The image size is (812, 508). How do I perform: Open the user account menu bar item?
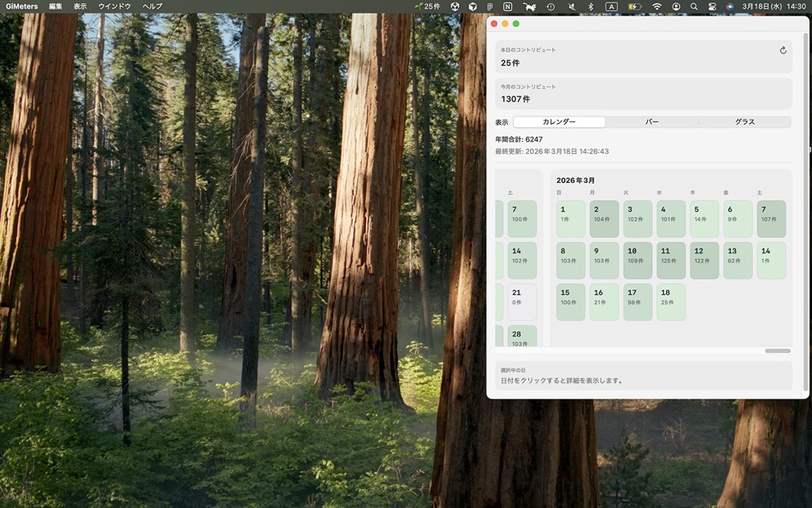point(677,6)
